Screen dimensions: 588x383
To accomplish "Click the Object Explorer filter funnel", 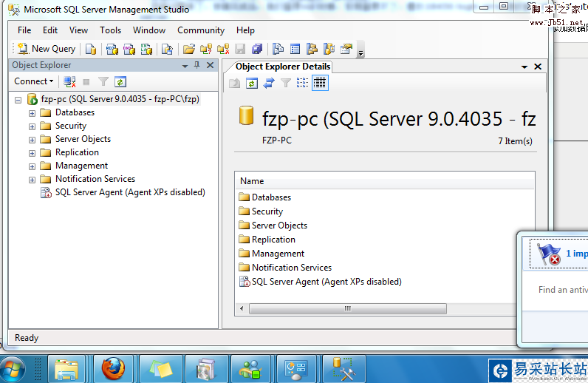I will coord(103,81).
